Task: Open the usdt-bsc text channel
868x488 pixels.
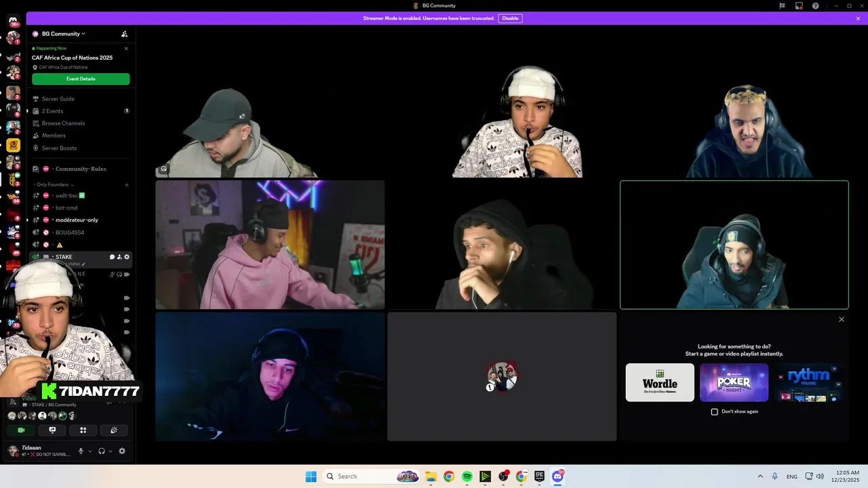Action: 81,195
